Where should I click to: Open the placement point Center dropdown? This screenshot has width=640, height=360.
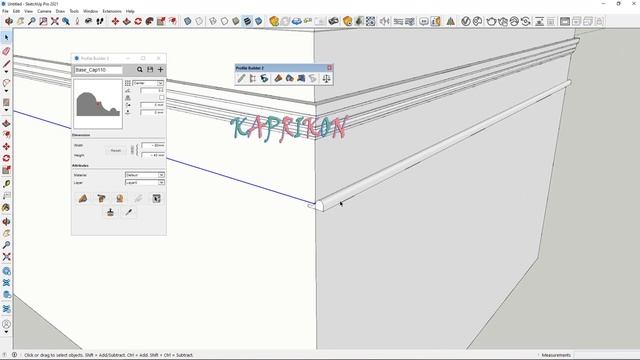(148, 83)
